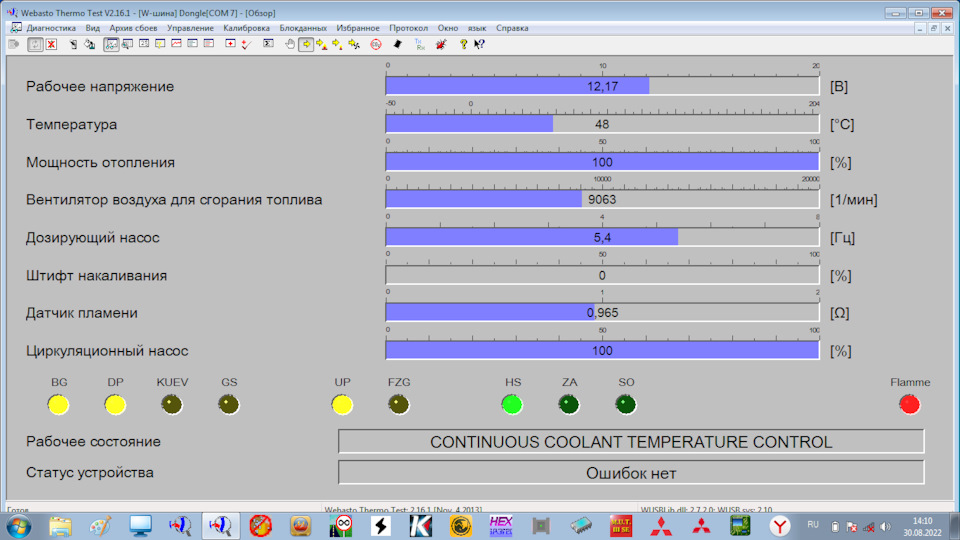Click the dark FZG indicator lamp

pyautogui.click(x=399, y=405)
